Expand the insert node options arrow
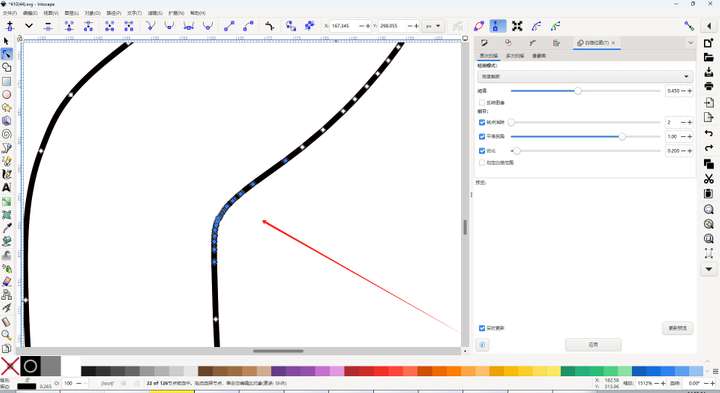This screenshot has height=393, width=720. (29, 26)
